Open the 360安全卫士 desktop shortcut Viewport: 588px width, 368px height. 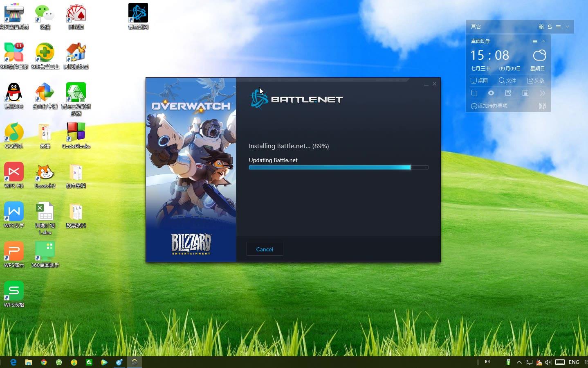pyautogui.click(x=45, y=56)
